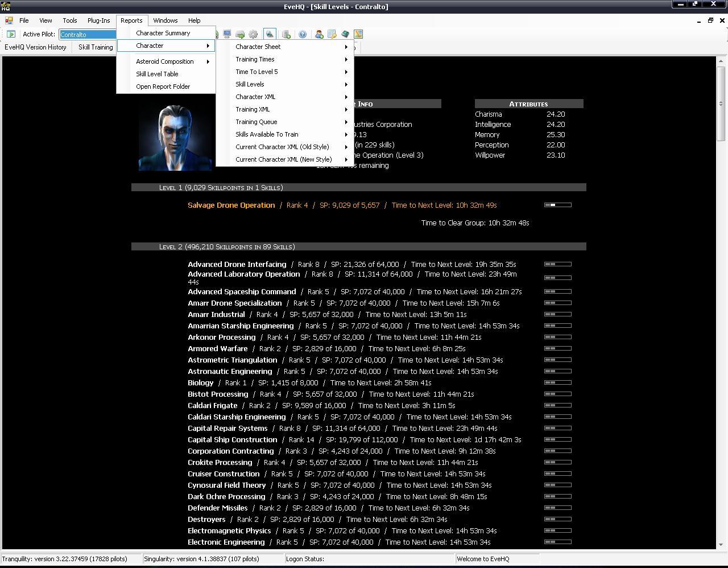Click the Biology skill progress bar
Image resolution: width=728 pixels, height=568 pixels.
558,382
